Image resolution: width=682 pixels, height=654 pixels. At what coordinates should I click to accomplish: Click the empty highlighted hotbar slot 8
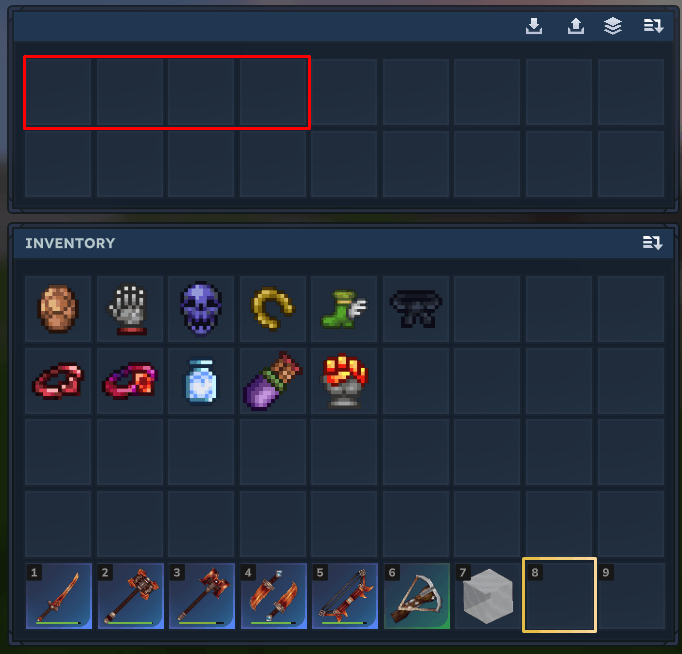point(559,595)
